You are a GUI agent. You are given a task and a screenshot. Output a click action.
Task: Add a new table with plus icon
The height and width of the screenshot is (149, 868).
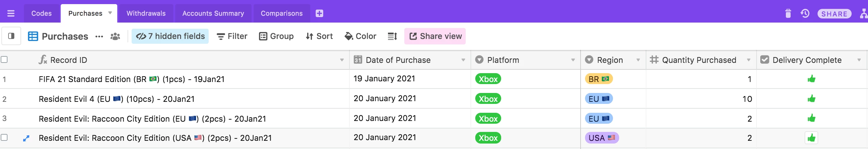pyautogui.click(x=319, y=13)
